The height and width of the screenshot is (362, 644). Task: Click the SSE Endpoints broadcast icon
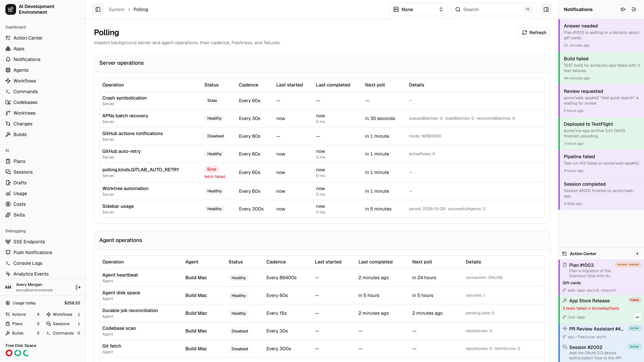click(8, 242)
